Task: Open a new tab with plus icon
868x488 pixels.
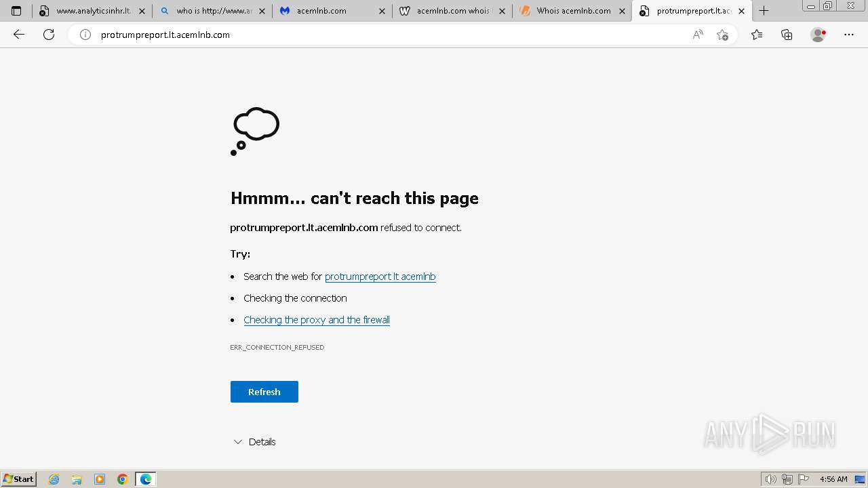Action: (764, 11)
